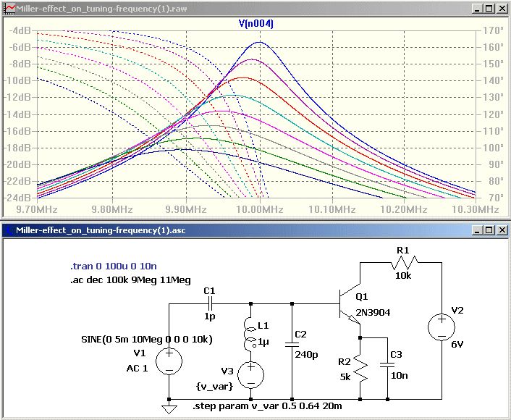The width and height of the screenshot is (511, 420).
Task: Click the AC 1 label of V1
Action: coord(137,368)
